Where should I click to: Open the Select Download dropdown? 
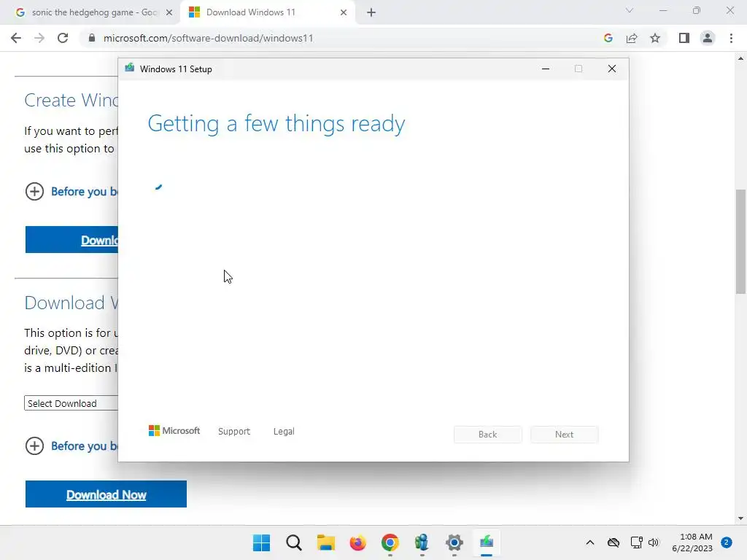point(71,403)
